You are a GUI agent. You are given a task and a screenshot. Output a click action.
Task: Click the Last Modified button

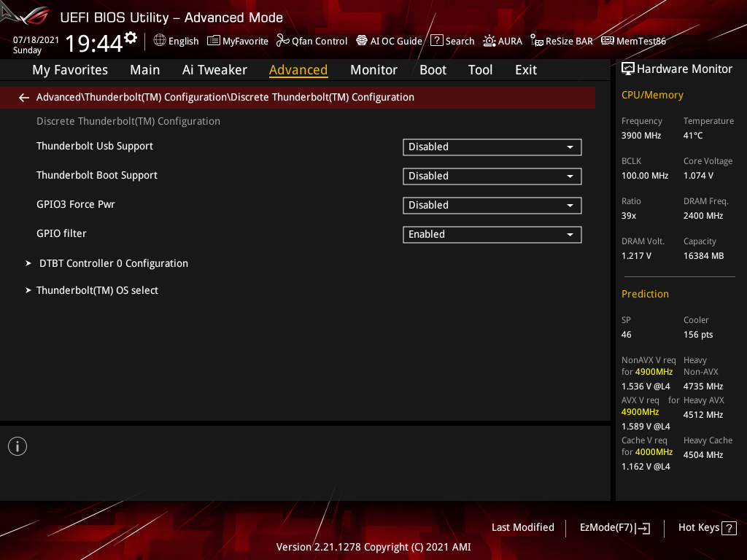(x=522, y=527)
